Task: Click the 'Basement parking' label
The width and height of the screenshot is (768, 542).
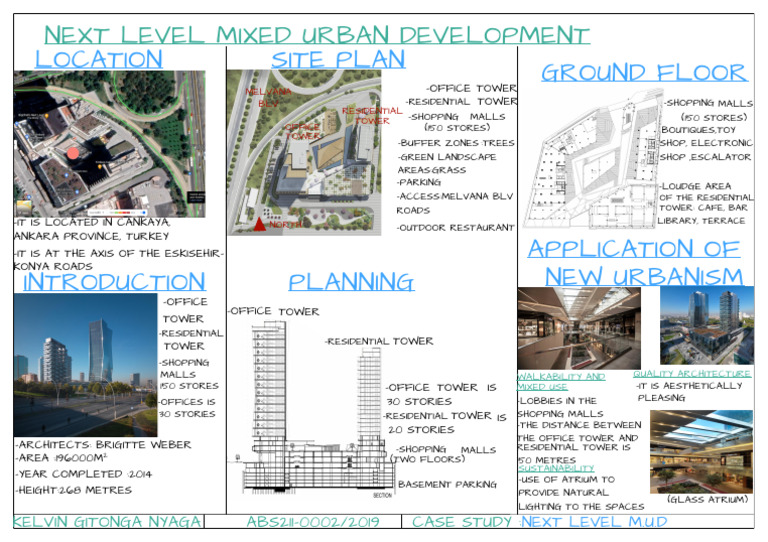Action: [x=447, y=484]
